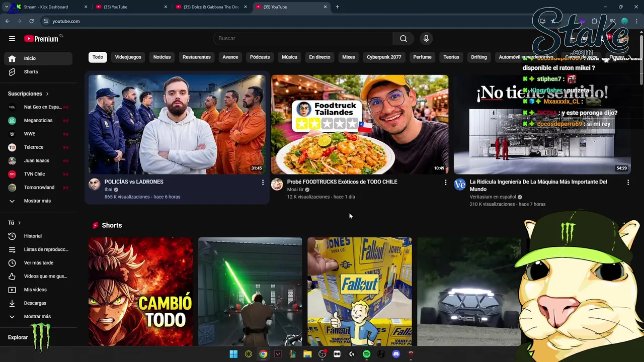Open Descargas in sidebar
The image size is (644, 362).
[x=38, y=303]
